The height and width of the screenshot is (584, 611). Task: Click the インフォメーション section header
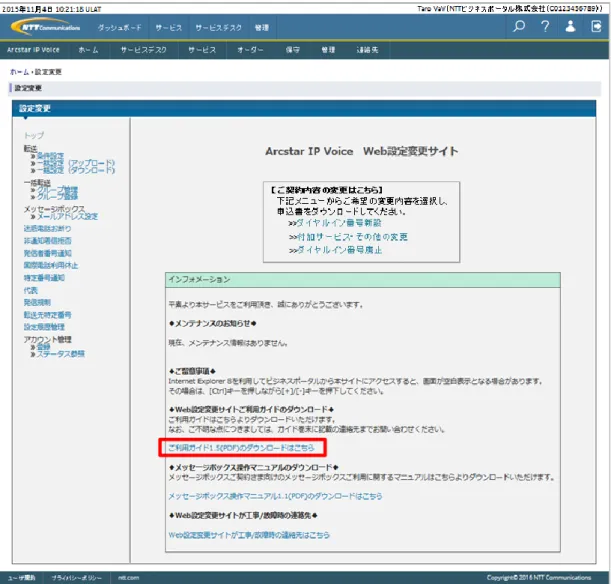coord(363,280)
